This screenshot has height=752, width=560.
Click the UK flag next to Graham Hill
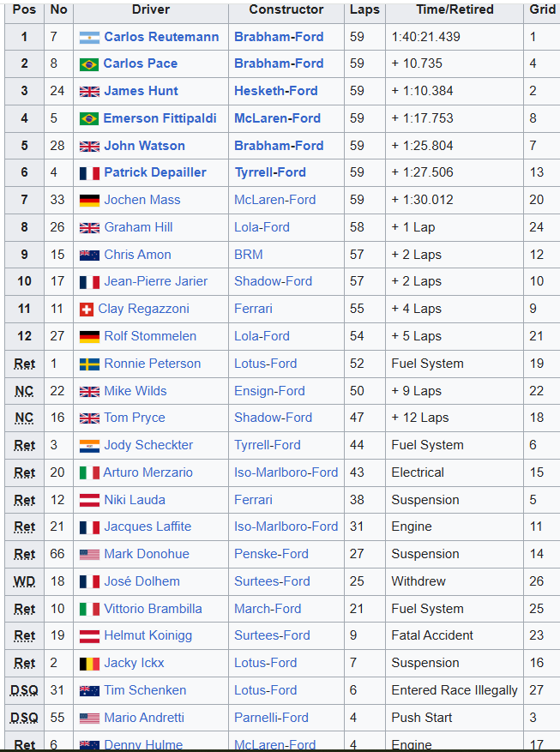[x=90, y=228]
